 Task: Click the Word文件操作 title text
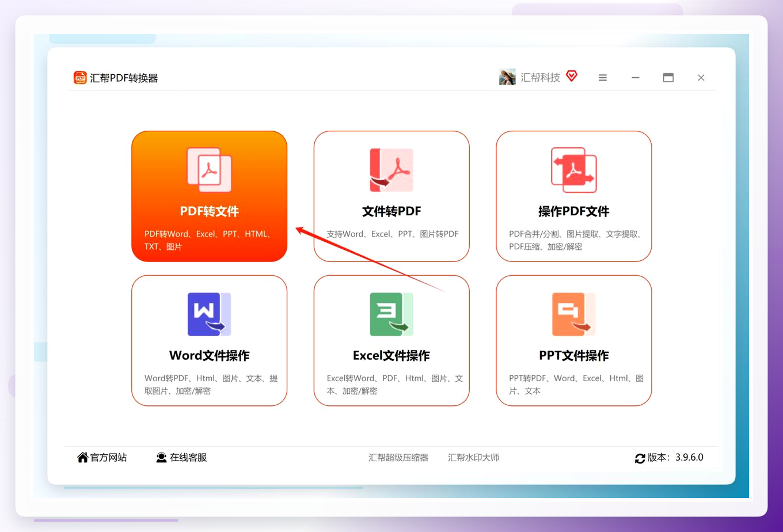209,355
